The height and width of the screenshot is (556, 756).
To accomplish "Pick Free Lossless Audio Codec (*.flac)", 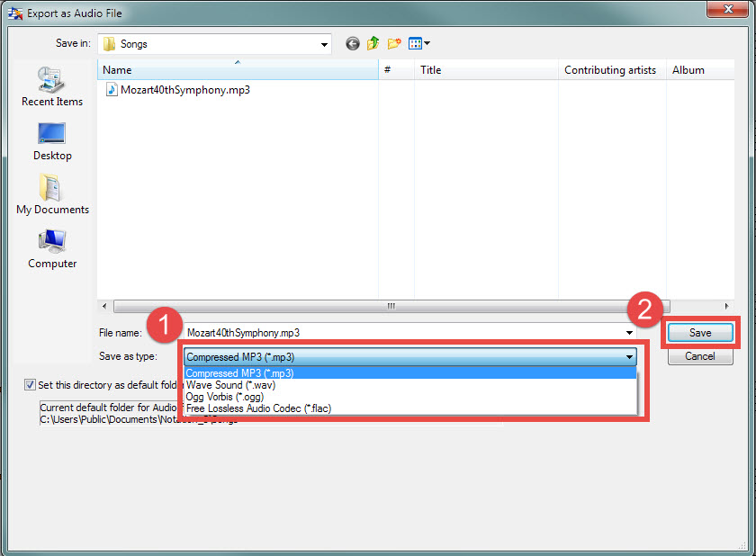I will click(258, 408).
